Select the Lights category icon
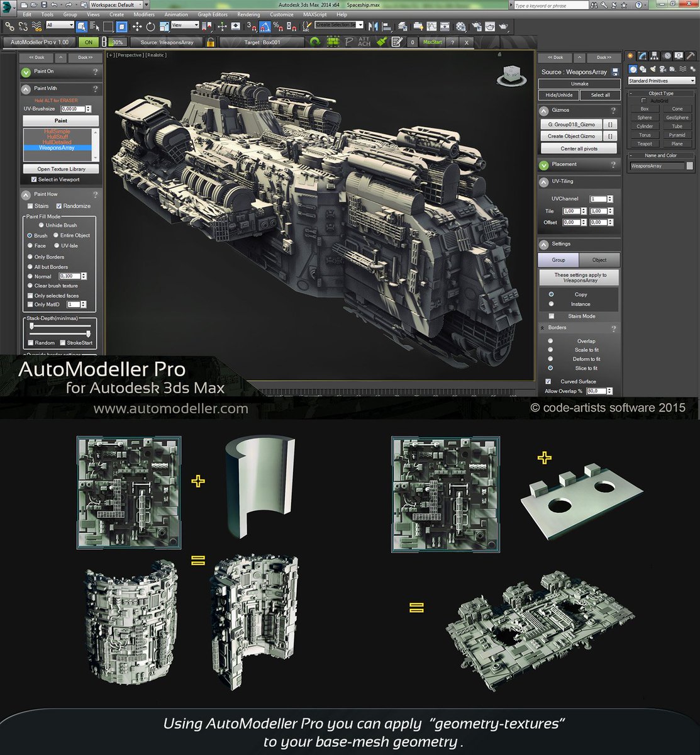Screen dimensions: 700x755 coord(652,69)
